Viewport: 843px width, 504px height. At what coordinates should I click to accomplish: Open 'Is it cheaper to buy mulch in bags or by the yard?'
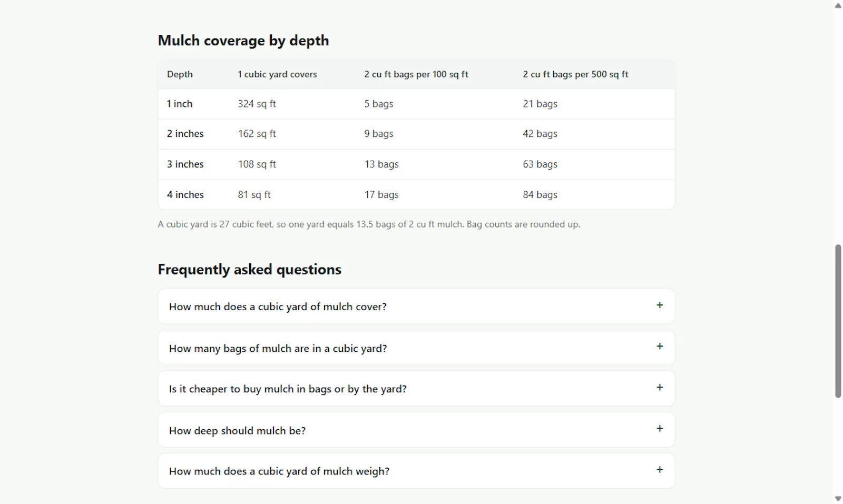pyautogui.click(x=416, y=389)
